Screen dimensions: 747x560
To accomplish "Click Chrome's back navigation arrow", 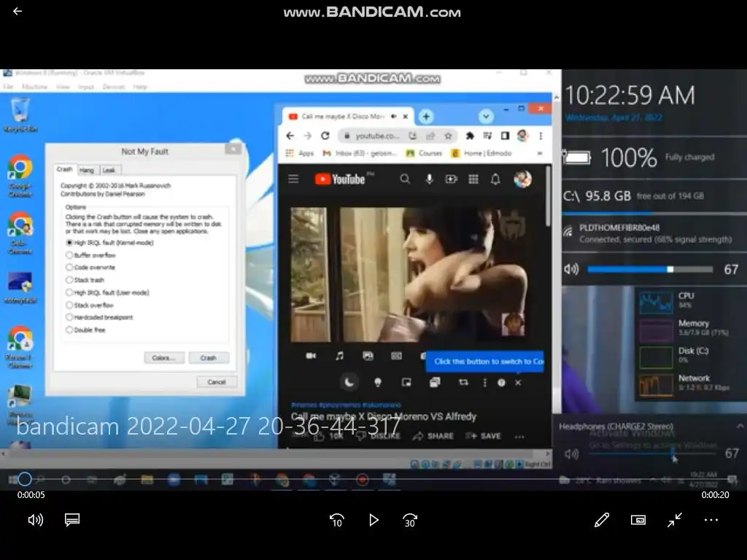I will (x=290, y=136).
